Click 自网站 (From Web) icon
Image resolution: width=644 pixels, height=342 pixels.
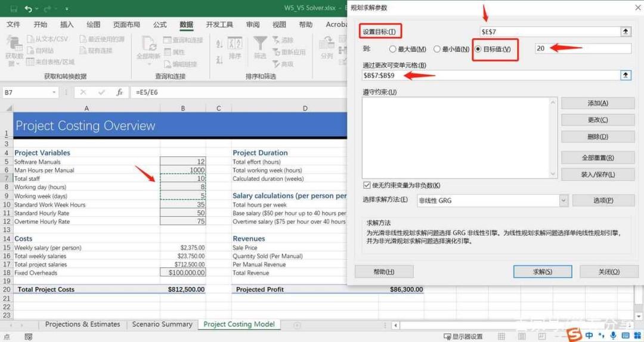31,51
